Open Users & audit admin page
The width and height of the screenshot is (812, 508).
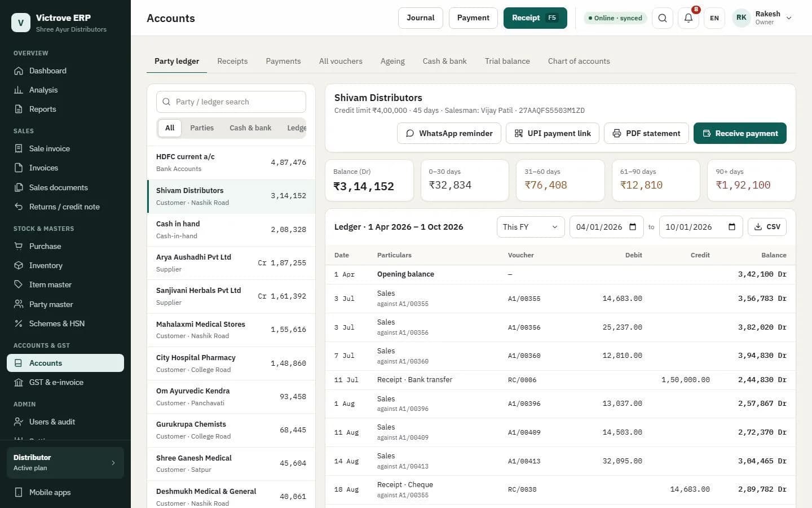65,422
